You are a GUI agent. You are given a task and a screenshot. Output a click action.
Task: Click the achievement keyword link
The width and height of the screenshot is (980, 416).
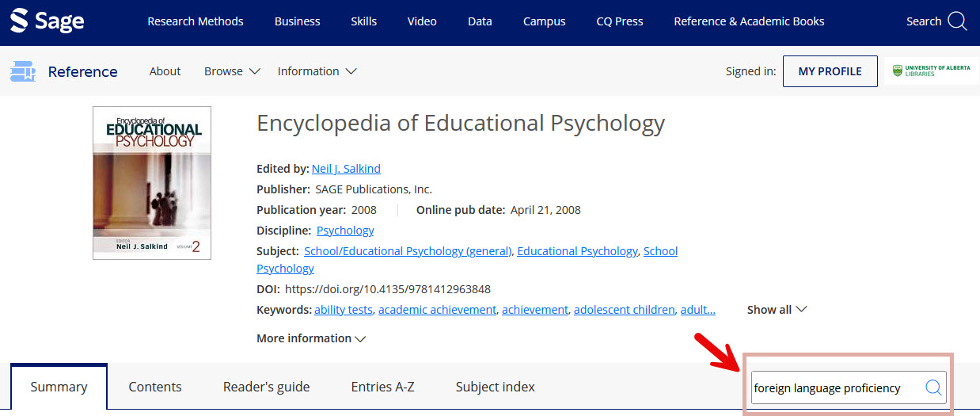click(x=535, y=310)
